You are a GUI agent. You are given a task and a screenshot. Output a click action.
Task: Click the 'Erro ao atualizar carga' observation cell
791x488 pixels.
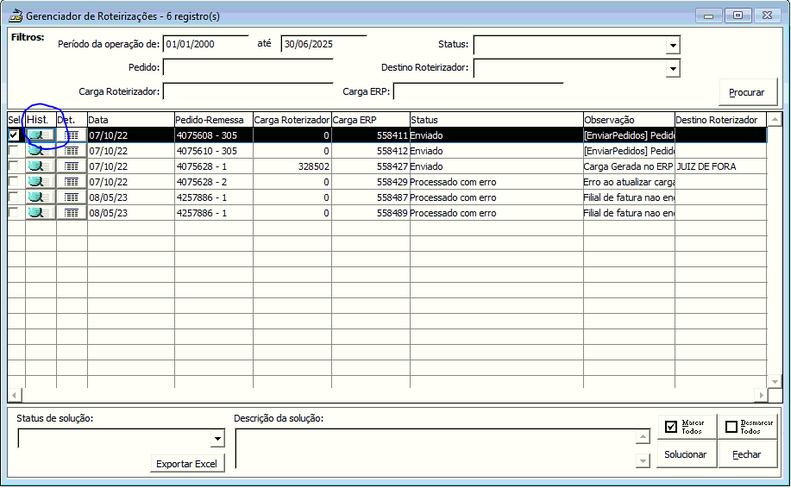(629, 182)
